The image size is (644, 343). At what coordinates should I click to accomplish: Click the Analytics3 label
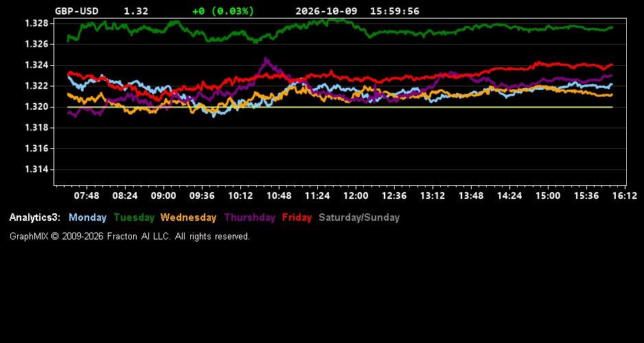coord(35,217)
